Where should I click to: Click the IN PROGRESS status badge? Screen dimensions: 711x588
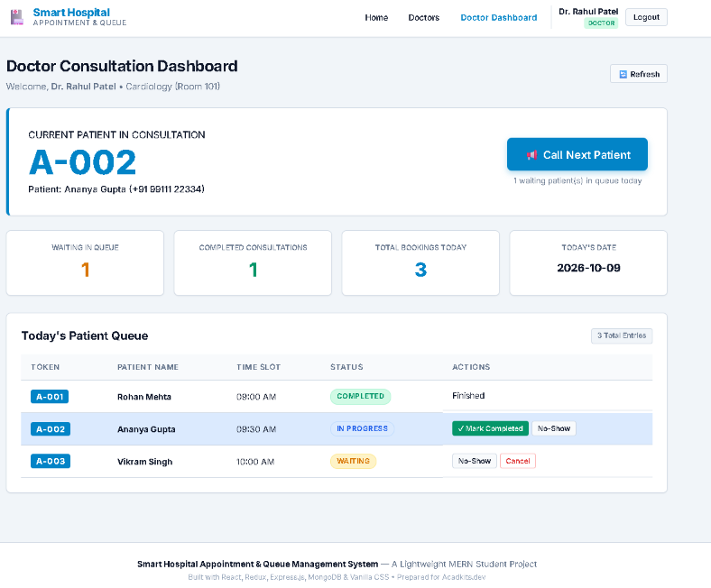(x=363, y=428)
